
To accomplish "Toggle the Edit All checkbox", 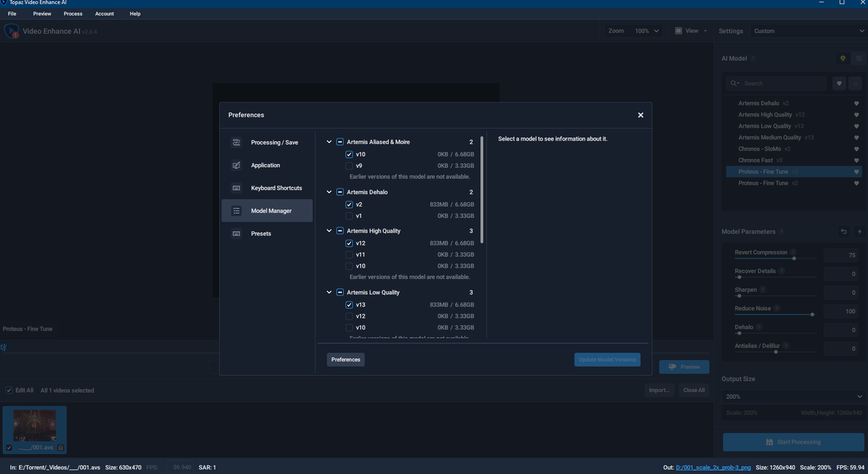I will (9, 391).
